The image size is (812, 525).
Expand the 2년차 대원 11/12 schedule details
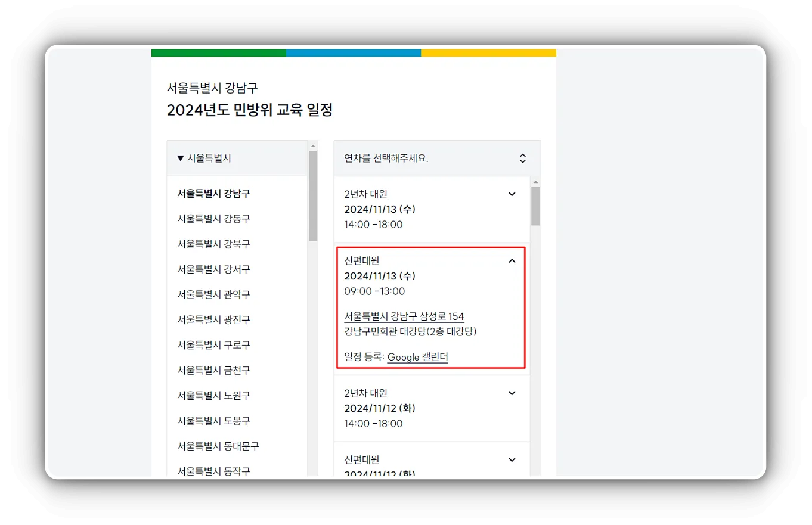[x=512, y=393]
